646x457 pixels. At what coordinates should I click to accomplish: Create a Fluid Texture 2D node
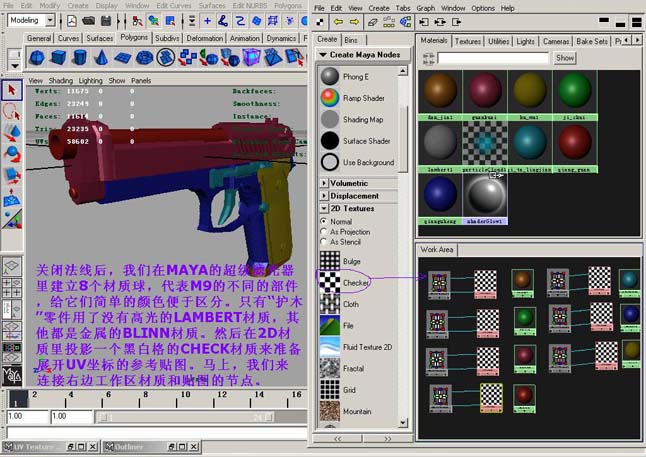point(330,347)
